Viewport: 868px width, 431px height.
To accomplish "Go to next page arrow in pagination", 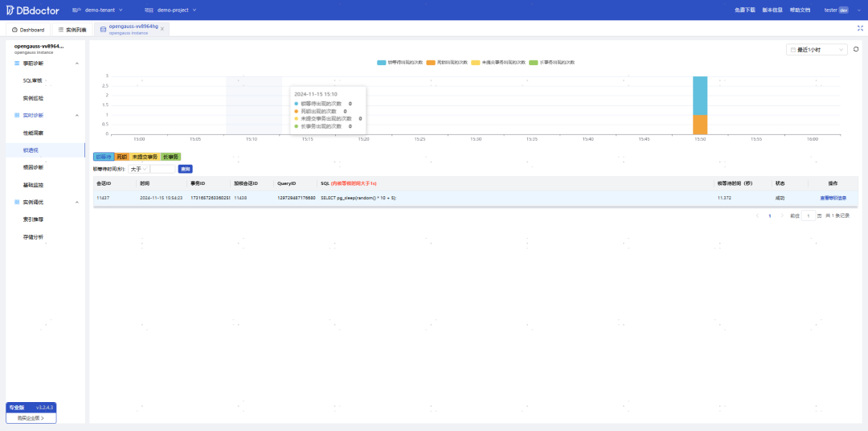I will tap(782, 215).
